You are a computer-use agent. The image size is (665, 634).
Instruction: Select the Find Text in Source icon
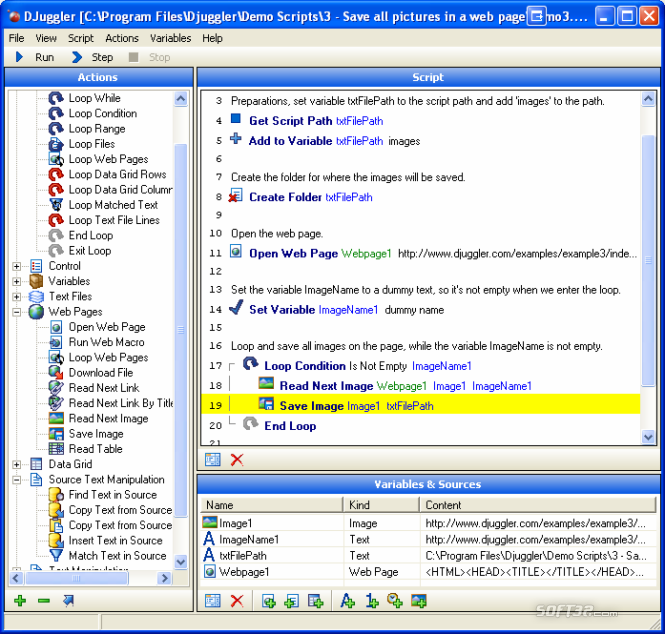pyautogui.click(x=56, y=495)
